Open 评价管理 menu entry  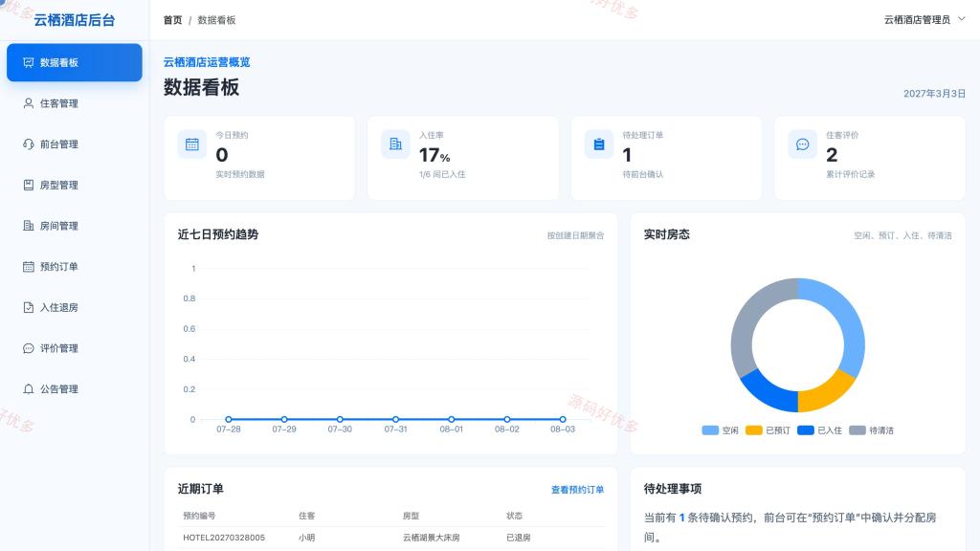[75, 348]
